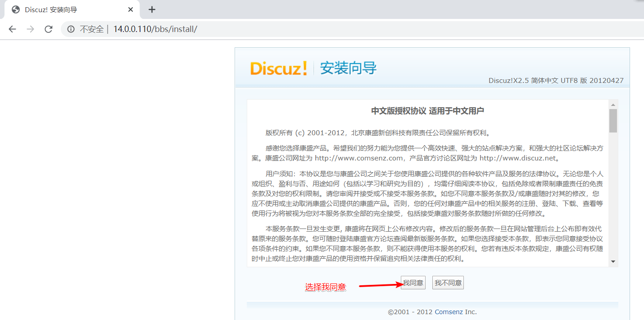Open a new tab with the plus icon
The width and height of the screenshot is (644, 320).
coord(152,9)
